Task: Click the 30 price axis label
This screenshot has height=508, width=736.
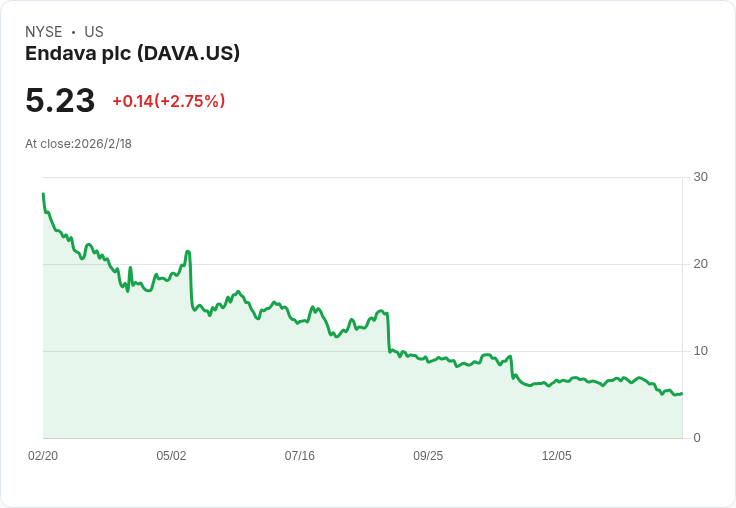Action: tap(700, 177)
